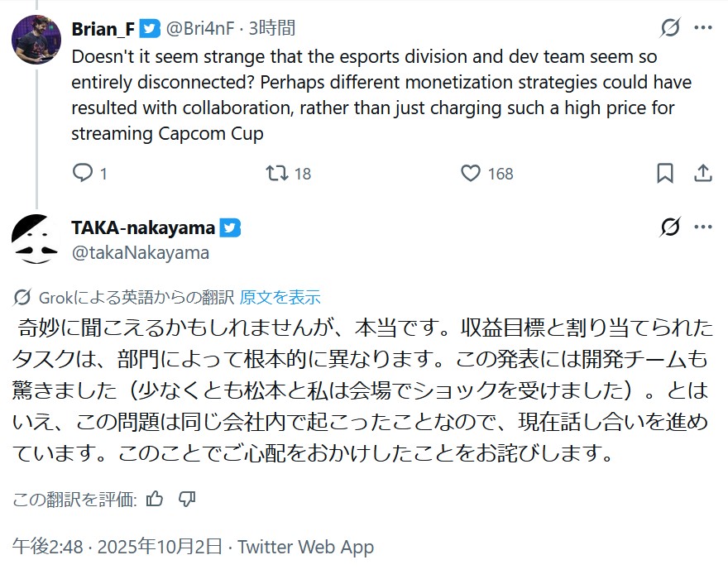
Task: Click TAKA-nakayama's verified badge
Action: pos(231,227)
